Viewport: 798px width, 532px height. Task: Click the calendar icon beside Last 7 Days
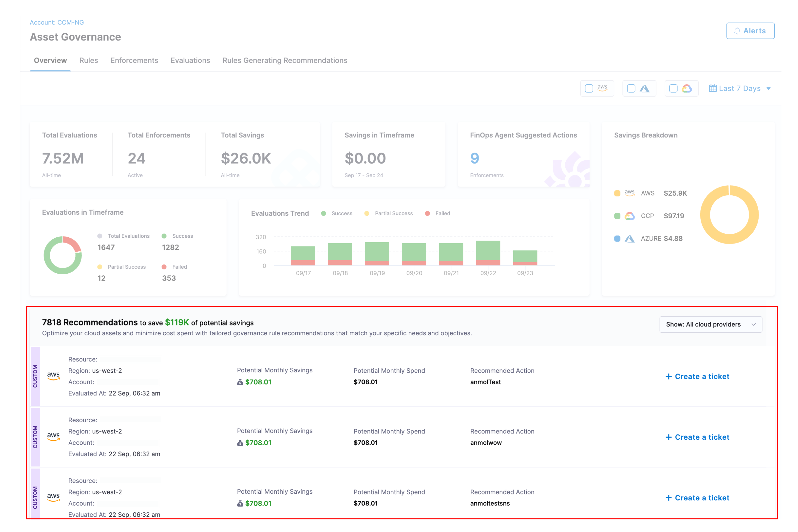click(x=712, y=89)
